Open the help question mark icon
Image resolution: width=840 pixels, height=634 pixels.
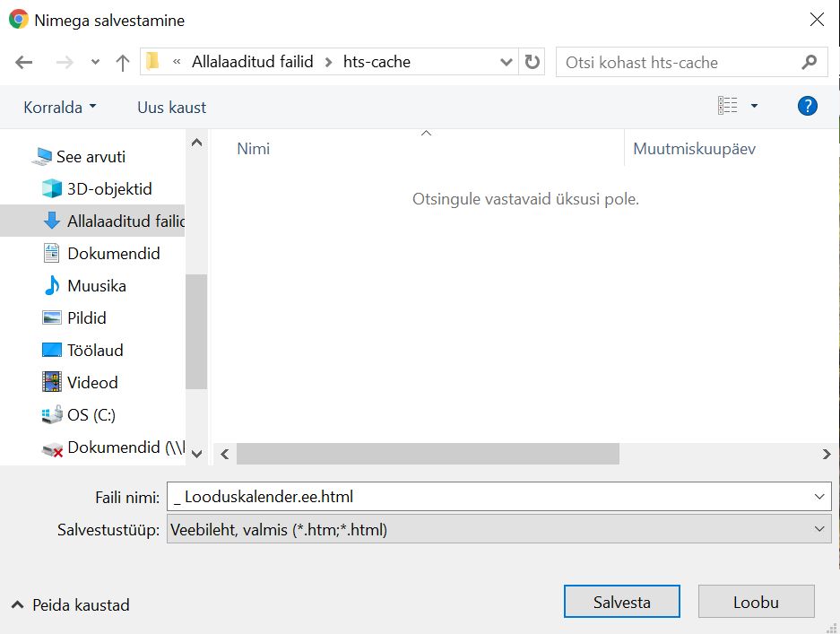pyautogui.click(x=807, y=106)
